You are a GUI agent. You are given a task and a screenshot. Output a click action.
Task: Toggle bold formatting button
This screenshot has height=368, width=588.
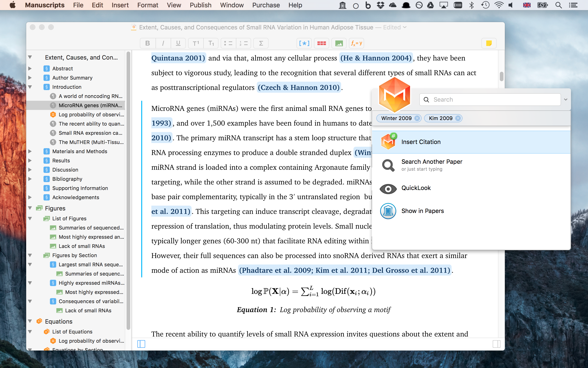pos(147,43)
